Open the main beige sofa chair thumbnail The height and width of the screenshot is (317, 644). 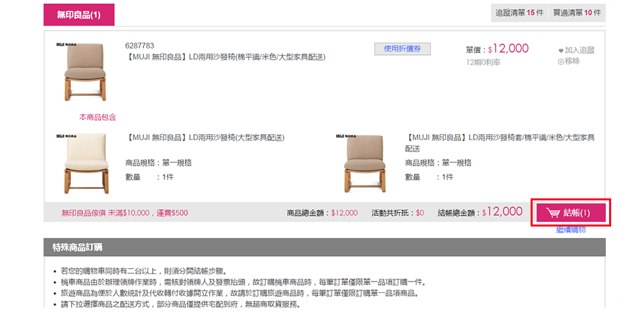coord(85,72)
